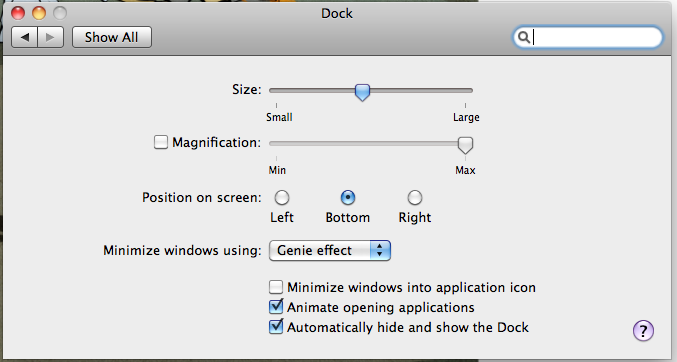Open the Genie effect dropdown

point(330,251)
